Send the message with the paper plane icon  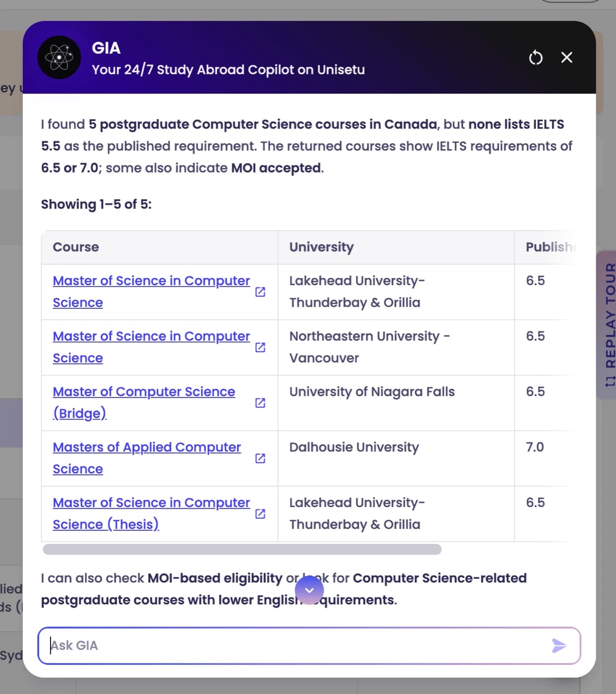click(x=559, y=645)
